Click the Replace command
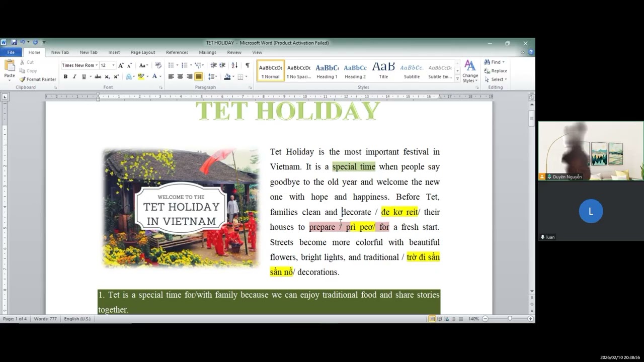 click(x=496, y=71)
